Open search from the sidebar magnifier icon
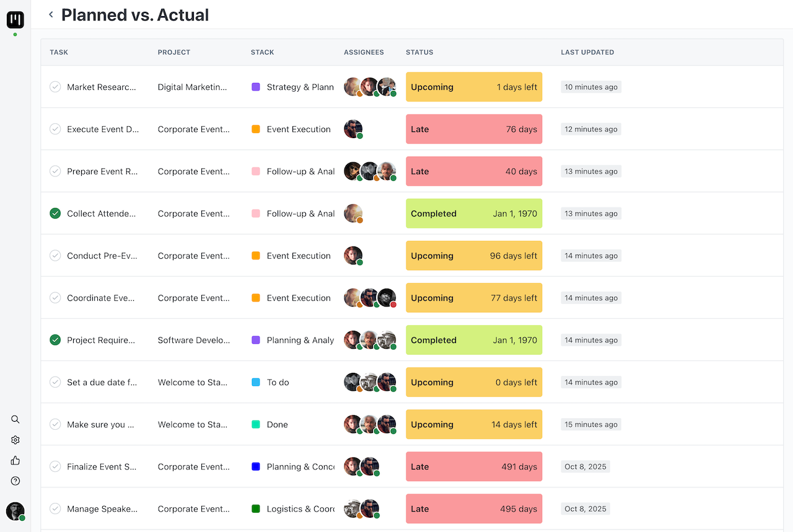 point(15,419)
